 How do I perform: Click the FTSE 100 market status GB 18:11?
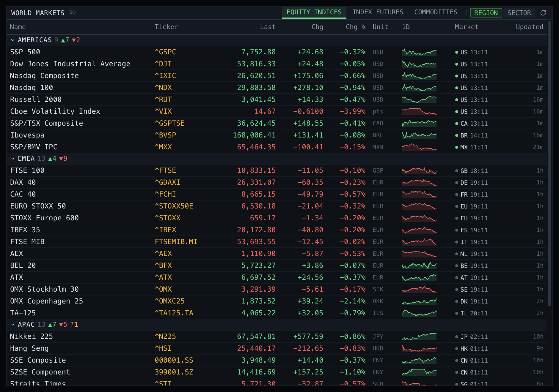click(471, 171)
